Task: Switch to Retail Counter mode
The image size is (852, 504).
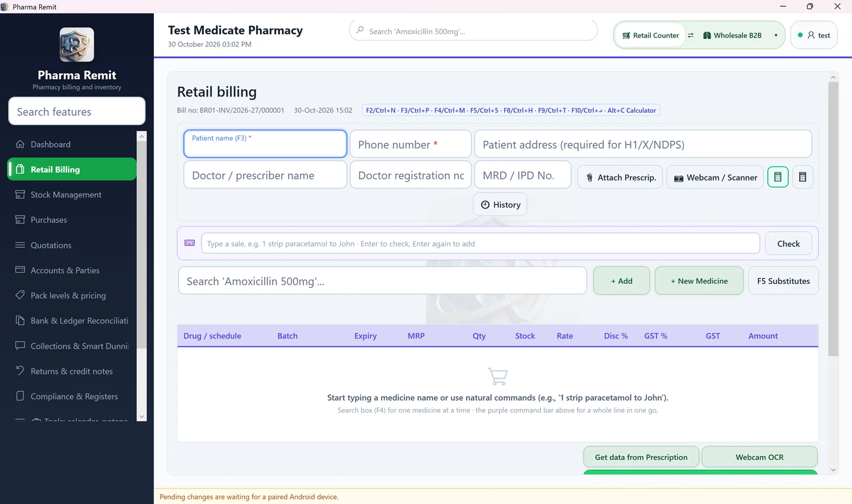Action: (650, 35)
